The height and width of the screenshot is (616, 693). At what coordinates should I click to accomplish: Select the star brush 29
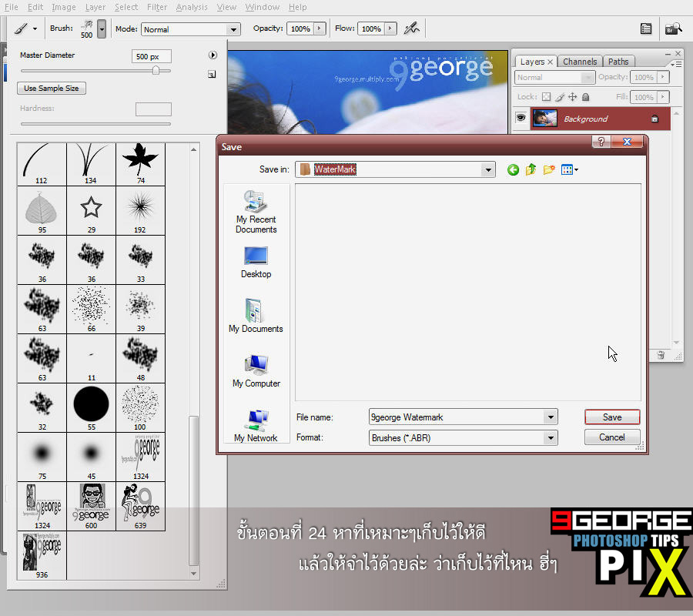91,210
